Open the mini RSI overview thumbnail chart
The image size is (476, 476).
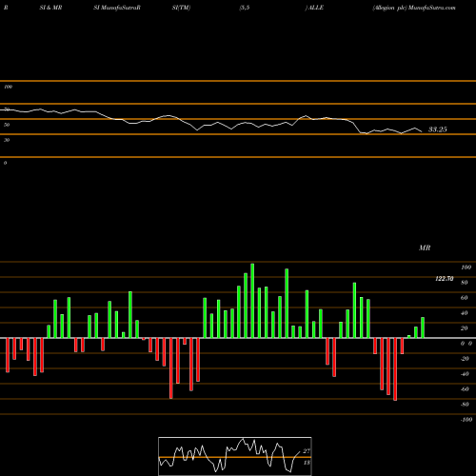tap(235, 456)
